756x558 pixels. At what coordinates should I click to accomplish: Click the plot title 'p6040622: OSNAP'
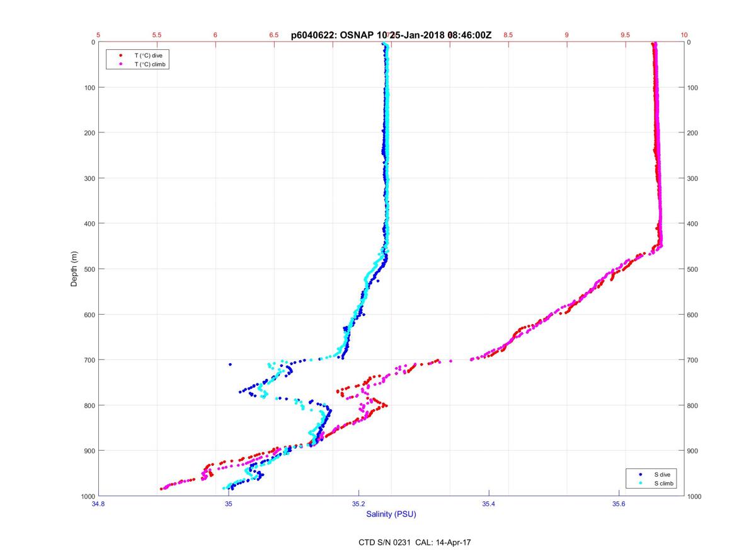332,35
